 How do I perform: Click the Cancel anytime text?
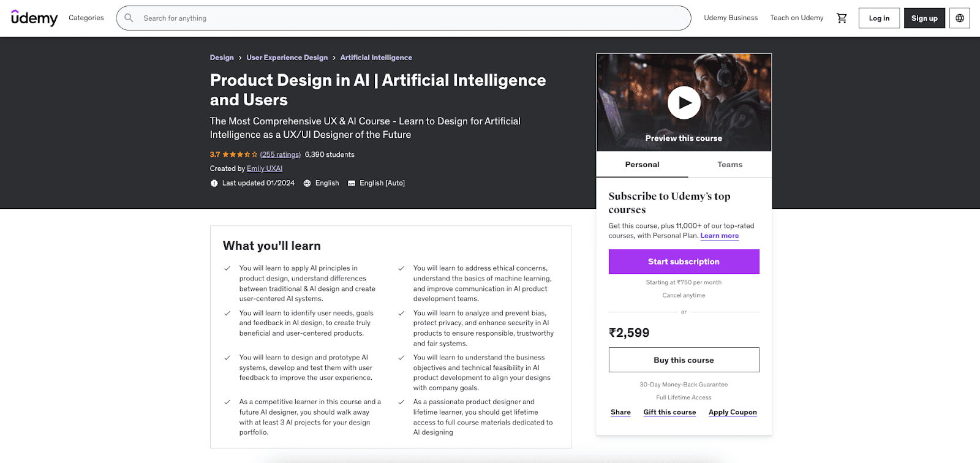point(684,295)
